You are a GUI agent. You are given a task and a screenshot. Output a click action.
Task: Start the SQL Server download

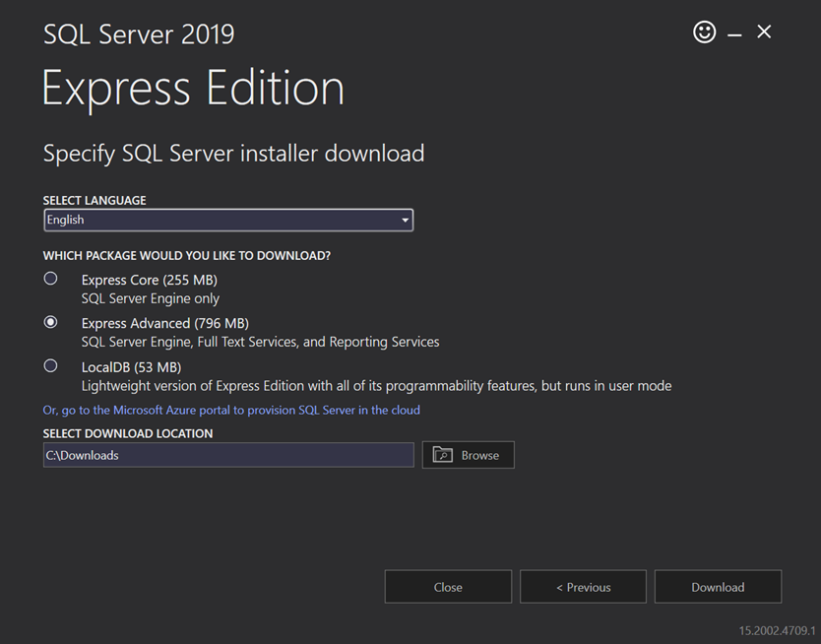[x=718, y=586]
